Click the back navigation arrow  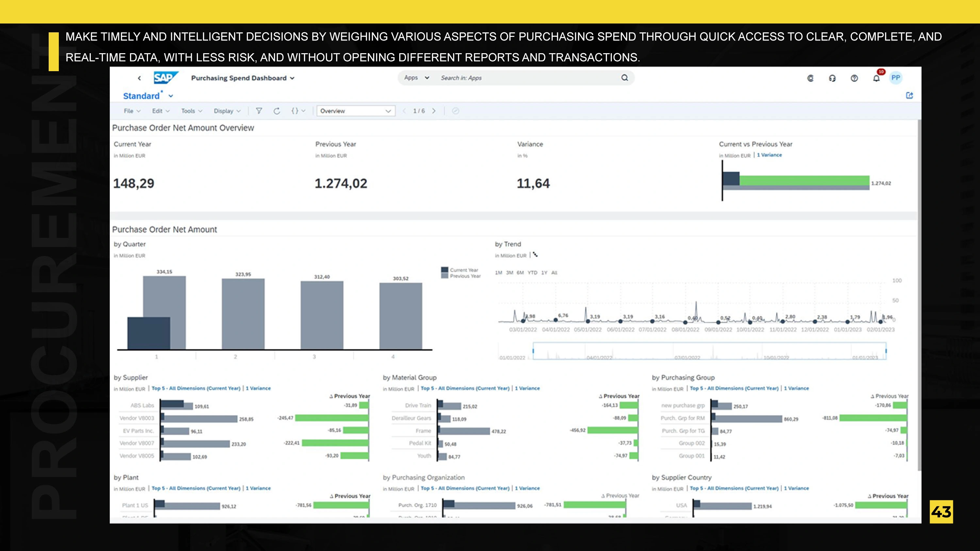click(x=139, y=78)
